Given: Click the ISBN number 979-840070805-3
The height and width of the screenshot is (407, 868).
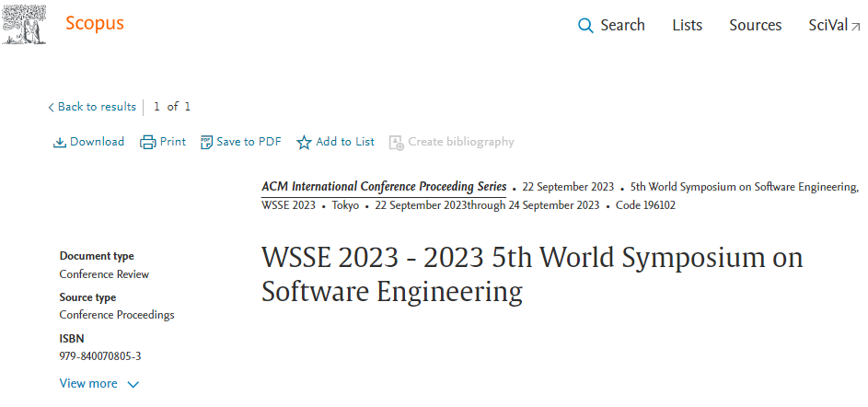Looking at the screenshot, I should (100, 355).
